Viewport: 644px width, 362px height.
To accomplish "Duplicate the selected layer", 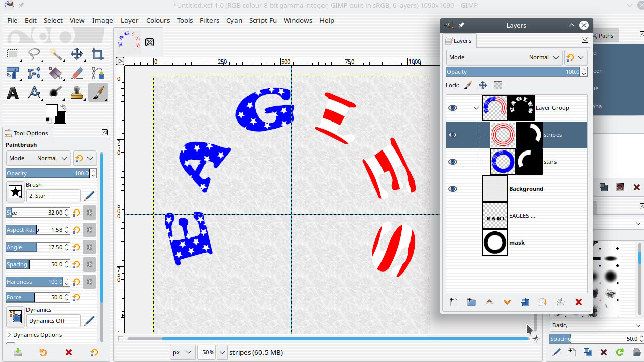I will pyautogui.click(x=525, y=302).
